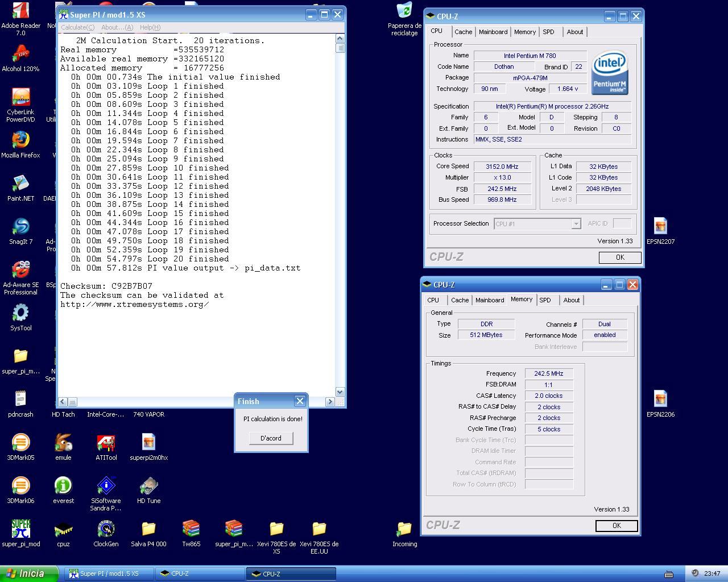Open the everest desktop shortcut
The height and width of the screenshot is (582, 728).
point(63,486)
